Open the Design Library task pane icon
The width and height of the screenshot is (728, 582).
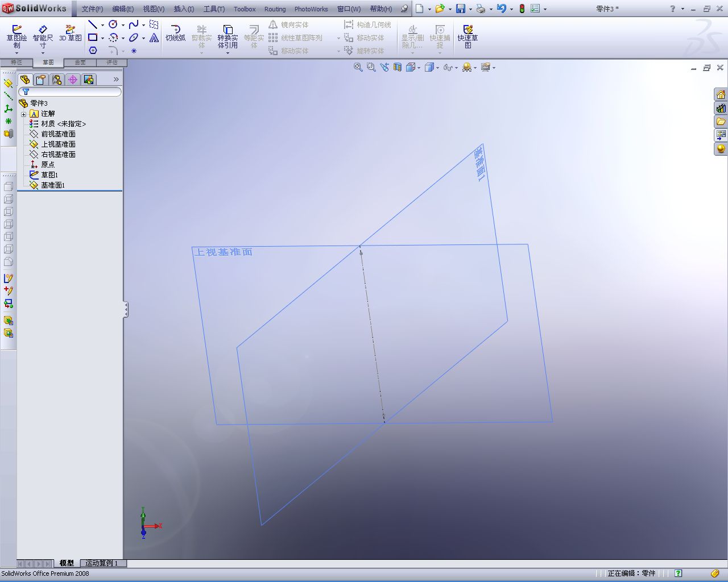click(721, 108)
